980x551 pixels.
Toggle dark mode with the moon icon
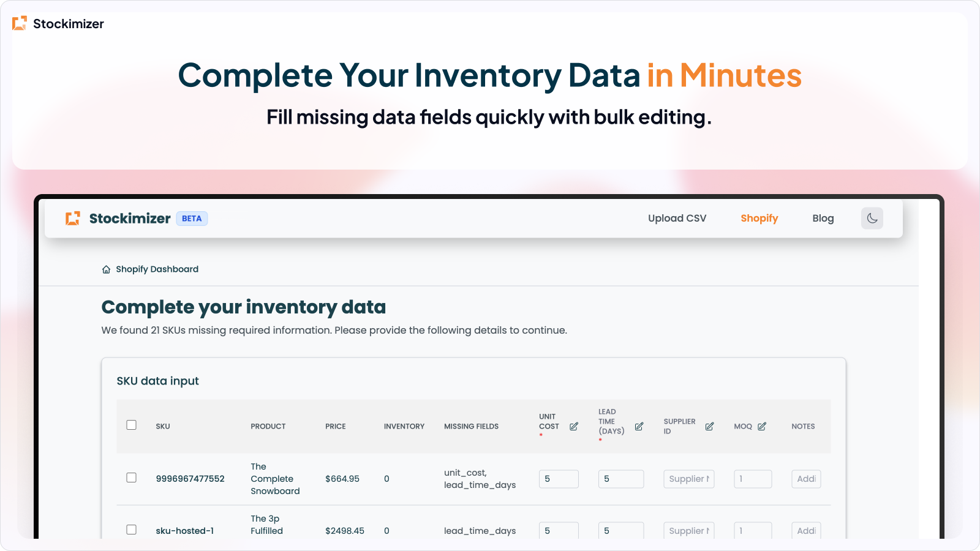[x=872, y=218]
